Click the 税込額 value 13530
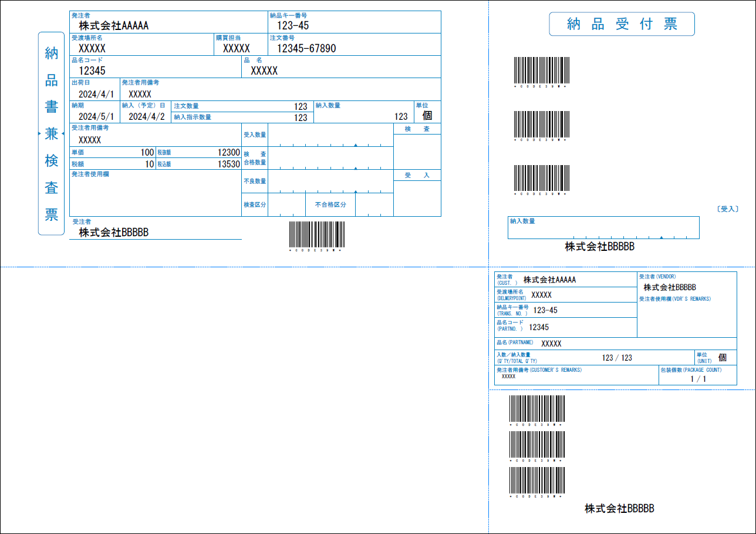Image resolution: width=756 pixels, height=534 pixels. (228, 164)
